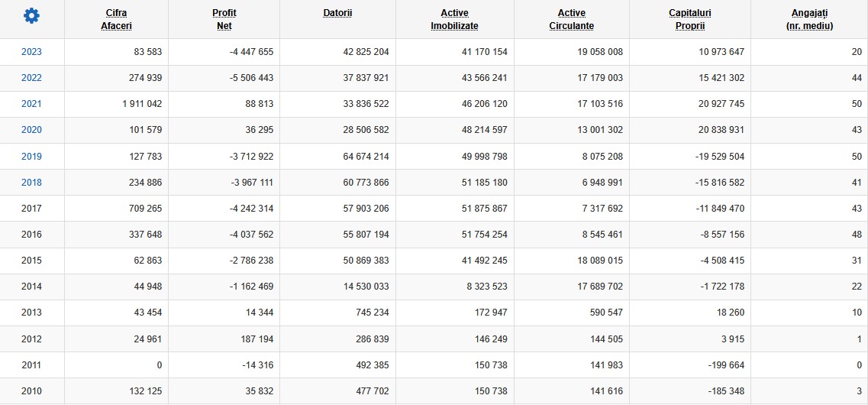Click the Active Circulante column header
The image size is (868, 405).
point(571,19)
